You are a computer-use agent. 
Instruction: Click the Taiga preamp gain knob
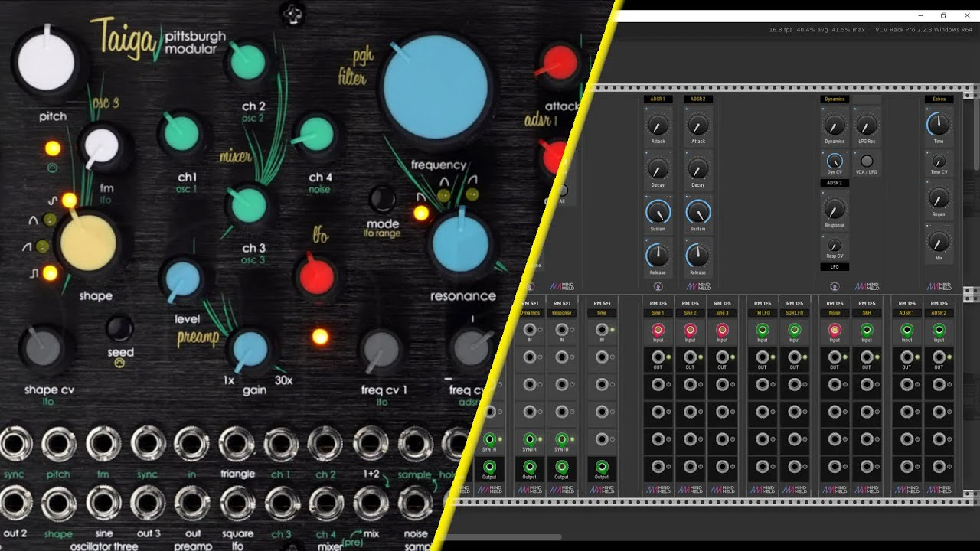coord(250,350)
